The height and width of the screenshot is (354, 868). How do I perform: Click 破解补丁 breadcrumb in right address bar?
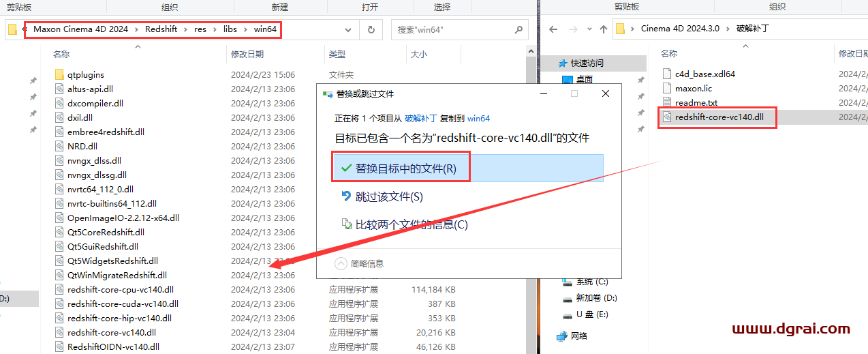[x=752, y=29]
